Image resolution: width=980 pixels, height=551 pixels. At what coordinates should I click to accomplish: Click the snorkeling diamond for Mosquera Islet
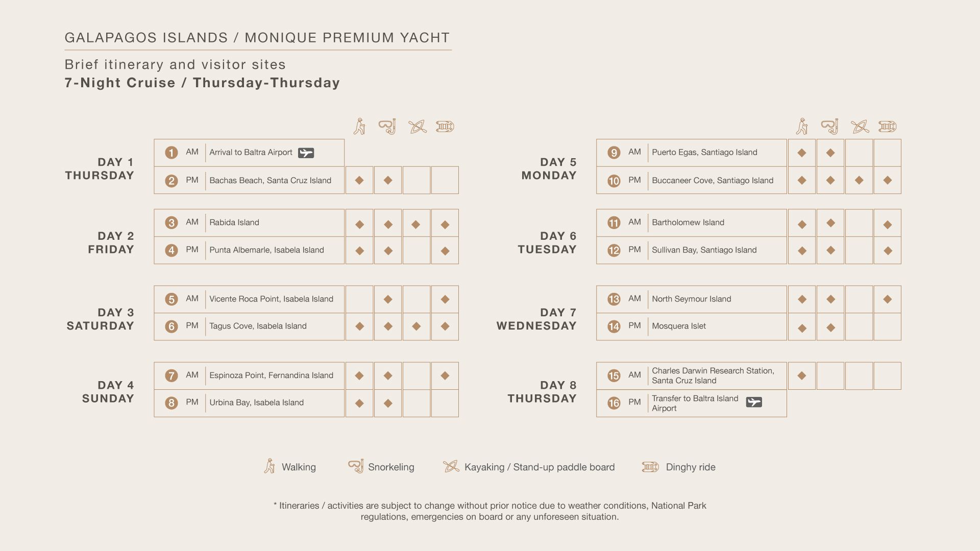coord(830,328)
